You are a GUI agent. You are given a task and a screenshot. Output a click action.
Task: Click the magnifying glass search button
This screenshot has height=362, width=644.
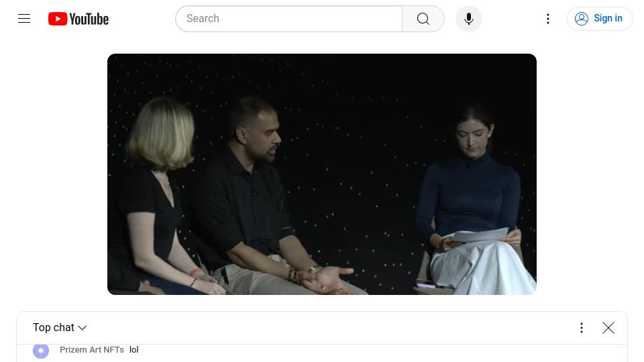click(x=423, y=19)
